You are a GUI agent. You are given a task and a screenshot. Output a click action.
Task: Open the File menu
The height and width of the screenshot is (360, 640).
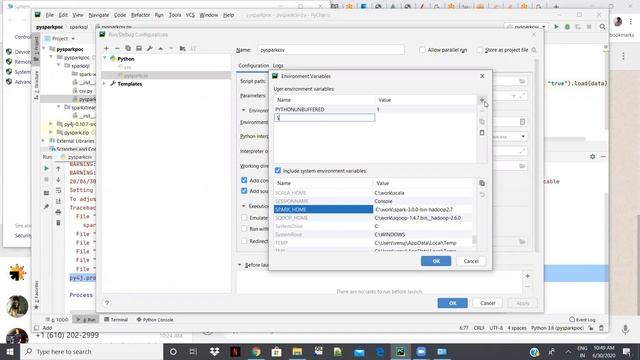pos(50,15)
